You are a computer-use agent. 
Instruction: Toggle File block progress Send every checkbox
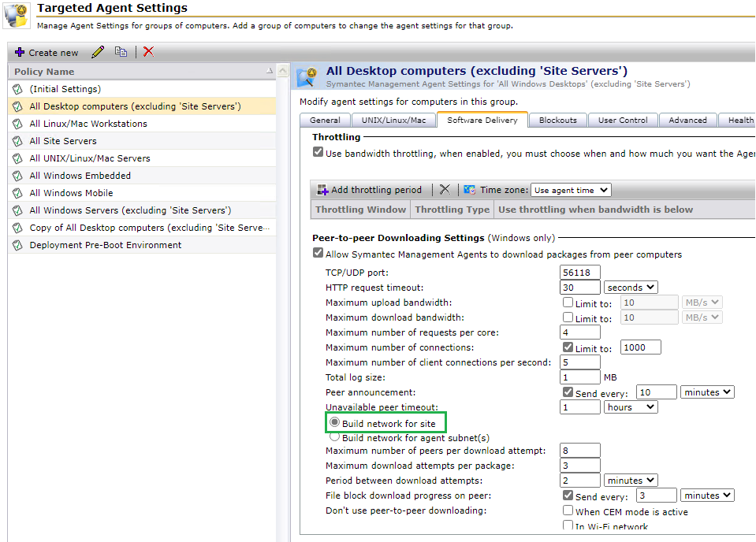click(x=568, y=495)
